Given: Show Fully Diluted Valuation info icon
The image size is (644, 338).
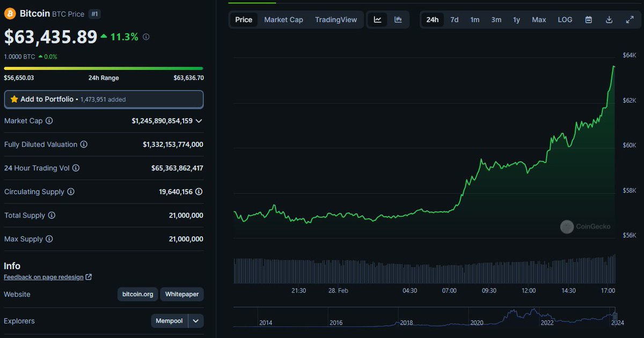Looking at the screenshot, I should coord(84,145).
